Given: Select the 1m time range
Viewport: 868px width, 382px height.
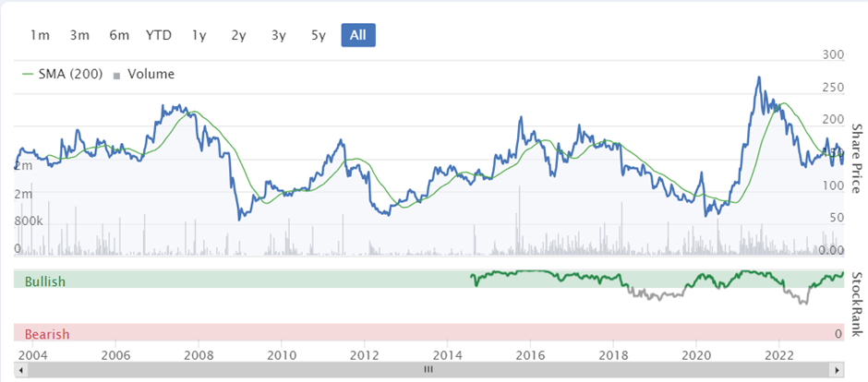Looking at the screenshot, I should (40, 35).
